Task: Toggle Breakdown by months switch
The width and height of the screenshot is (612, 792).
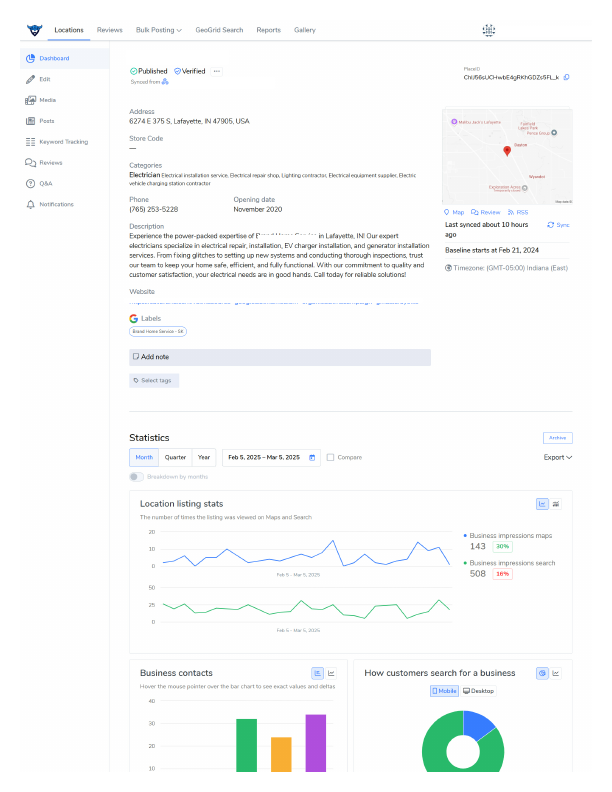Action: pyautogui.click(x=136, y=477)
